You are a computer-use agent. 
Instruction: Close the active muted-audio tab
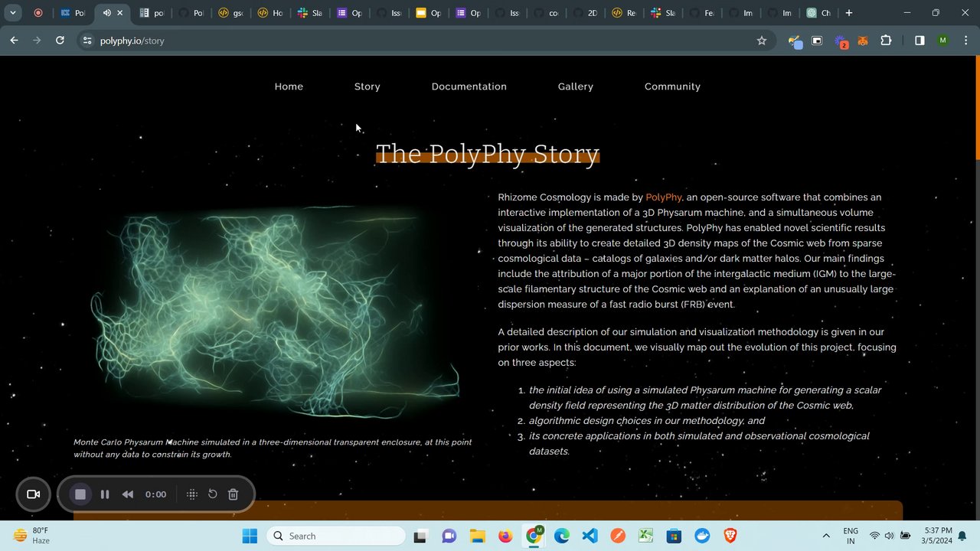coord(119,13)
